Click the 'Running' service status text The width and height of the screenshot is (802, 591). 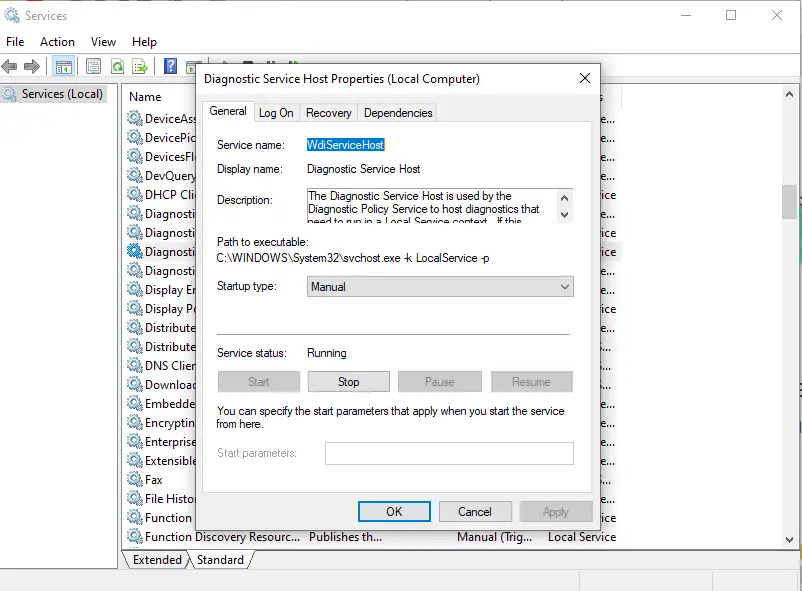tap(327, 353)
